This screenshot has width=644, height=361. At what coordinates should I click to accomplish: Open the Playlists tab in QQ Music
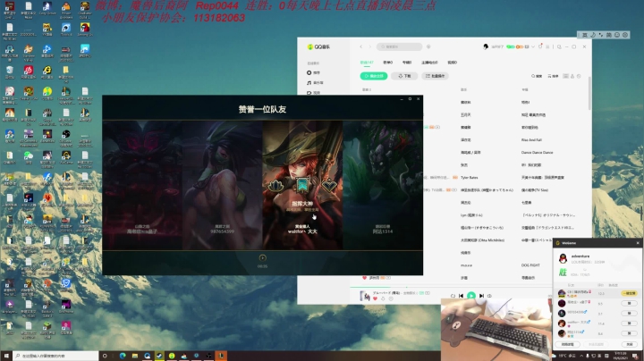(x=387, y=63)
